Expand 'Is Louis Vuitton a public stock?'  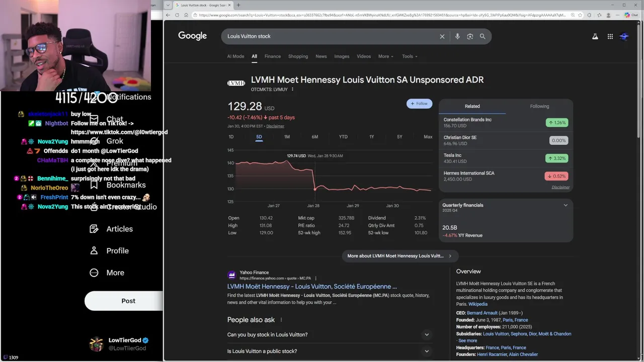coord(330,351)
